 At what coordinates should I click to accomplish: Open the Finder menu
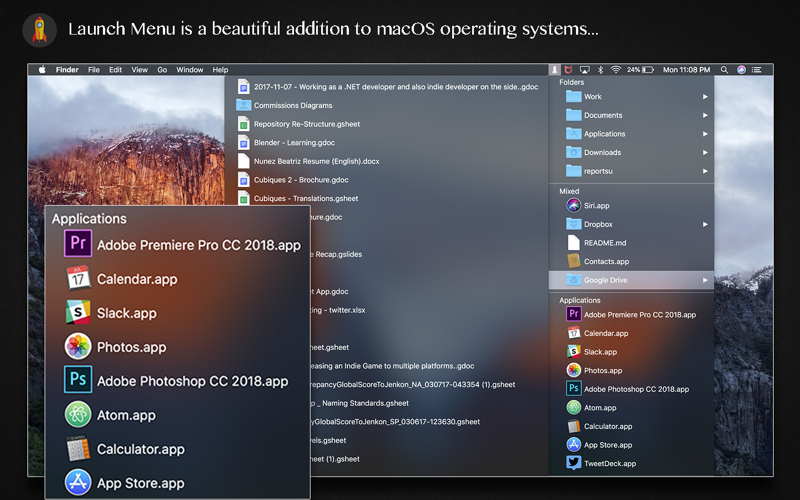(67, 70)
